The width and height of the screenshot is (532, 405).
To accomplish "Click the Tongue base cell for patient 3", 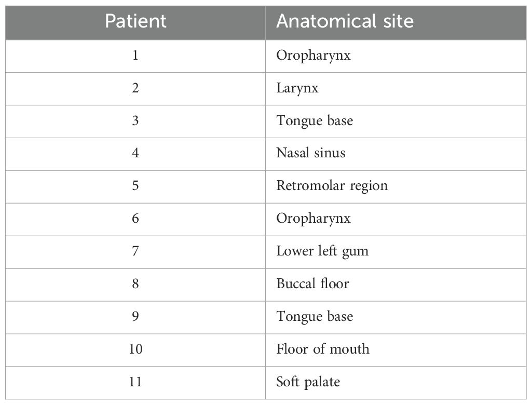I will pos(395,121).
